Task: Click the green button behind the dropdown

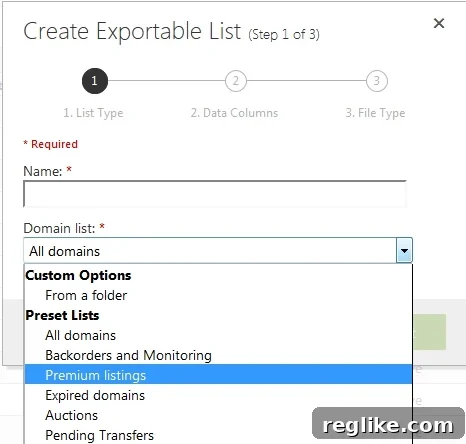Action: tap(429, 332)
